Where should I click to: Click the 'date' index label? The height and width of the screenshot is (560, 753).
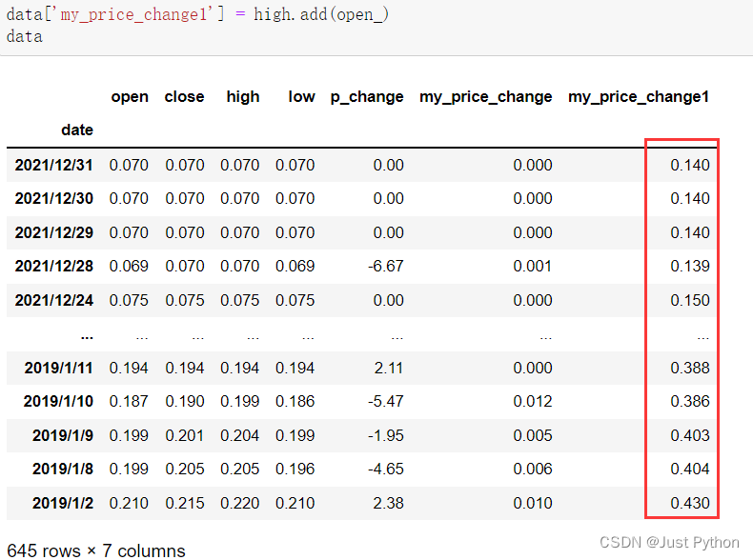click(x=77, y=130)
